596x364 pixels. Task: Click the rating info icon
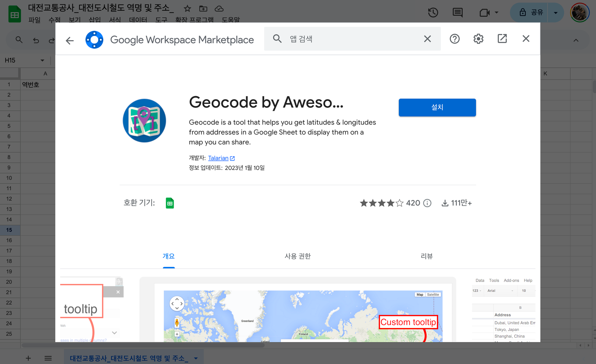pyautogui.click(x=427, y=203)
